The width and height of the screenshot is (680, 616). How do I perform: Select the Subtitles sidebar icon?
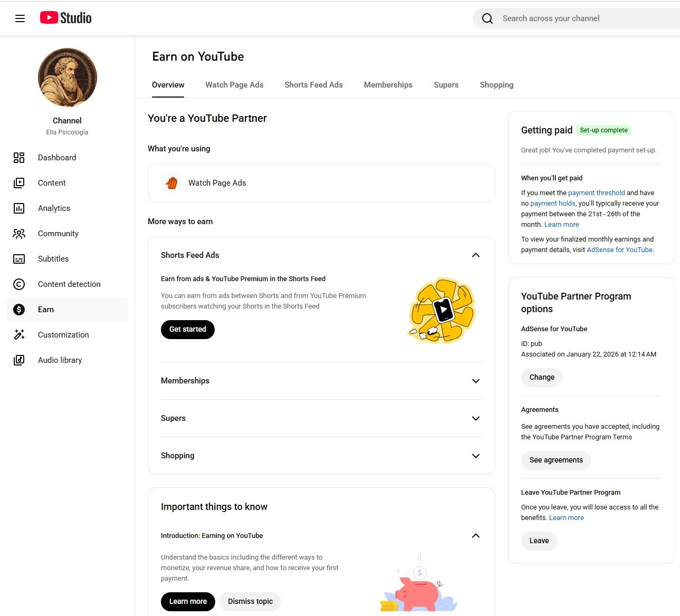pos(19,259)
